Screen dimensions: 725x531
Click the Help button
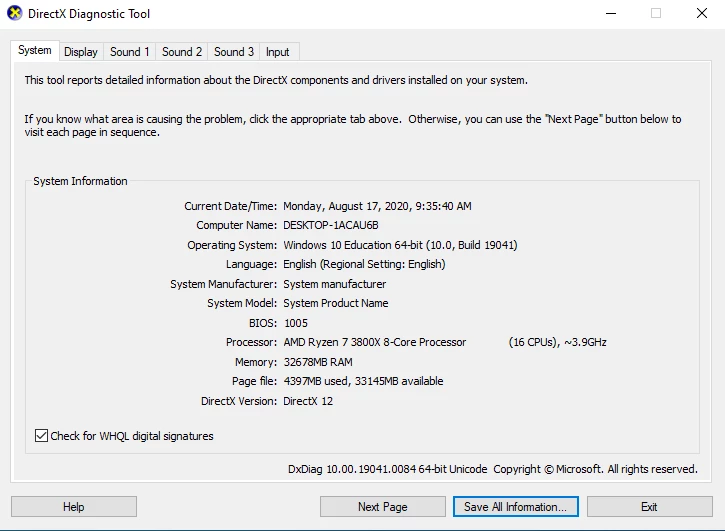click(x=74, y=507)
